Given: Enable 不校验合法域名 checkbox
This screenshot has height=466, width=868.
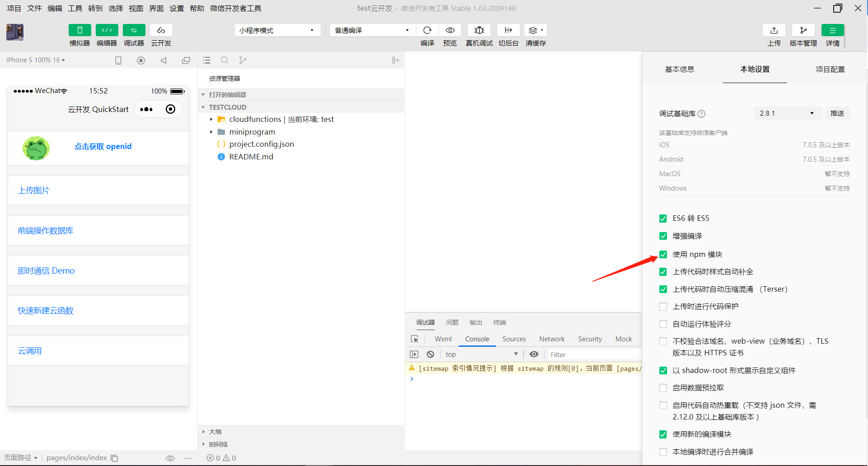Looking at the screenshot, I should (663, 341).
